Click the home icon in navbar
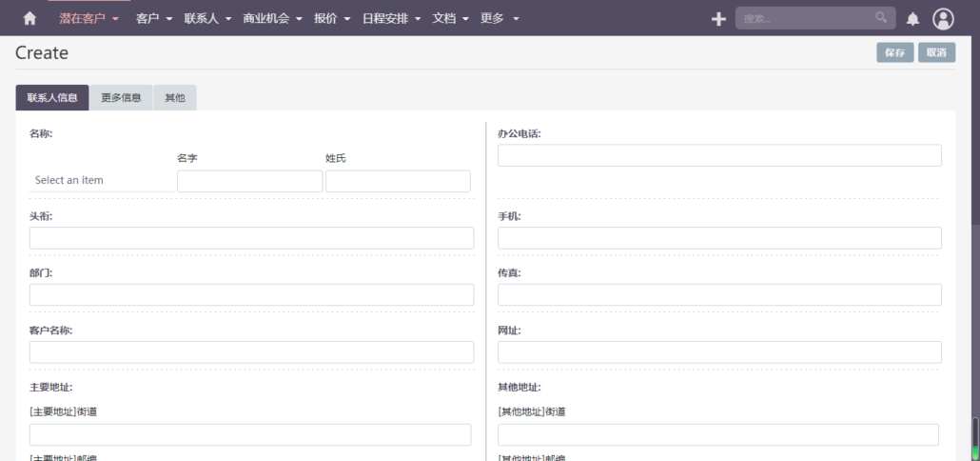980x461 pixels. click(x=29, y=18)
